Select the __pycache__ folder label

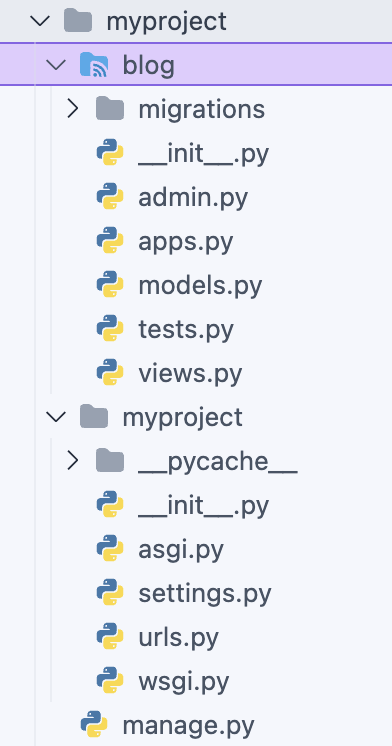pos(218,462)
